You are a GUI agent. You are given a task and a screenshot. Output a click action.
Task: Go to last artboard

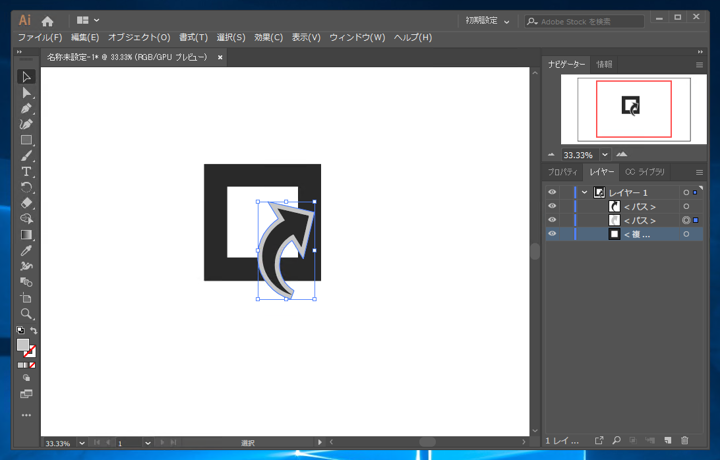coord(173,443)
